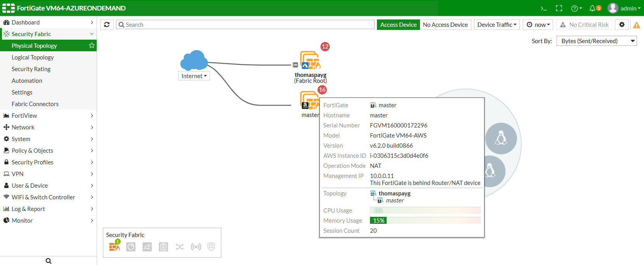Expand the System menu
The width and height of the screenshot is (644, 265).
(x=48, y=139)
